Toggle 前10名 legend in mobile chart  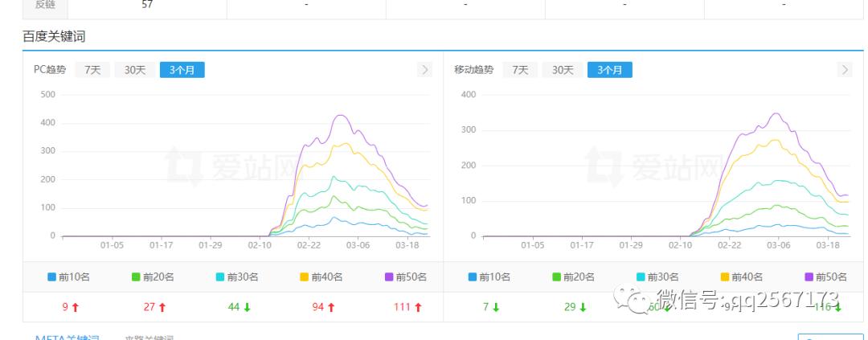[491, 277]
